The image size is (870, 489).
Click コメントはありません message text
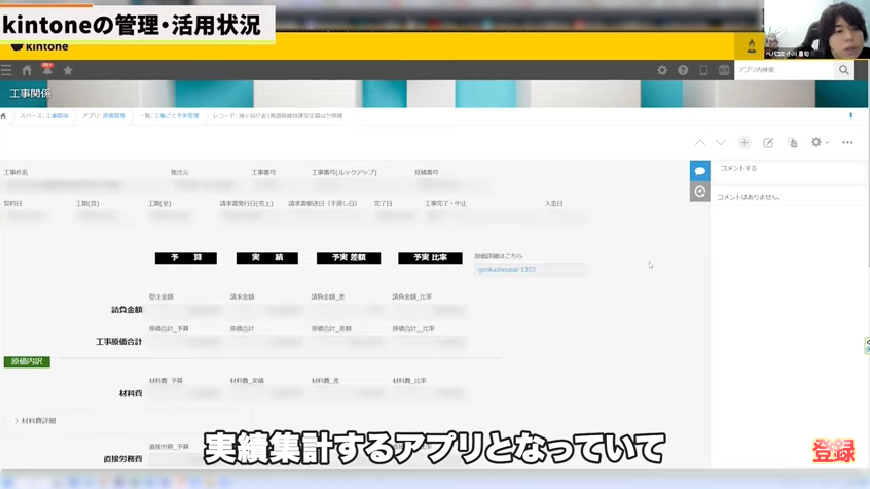point(748,197)
